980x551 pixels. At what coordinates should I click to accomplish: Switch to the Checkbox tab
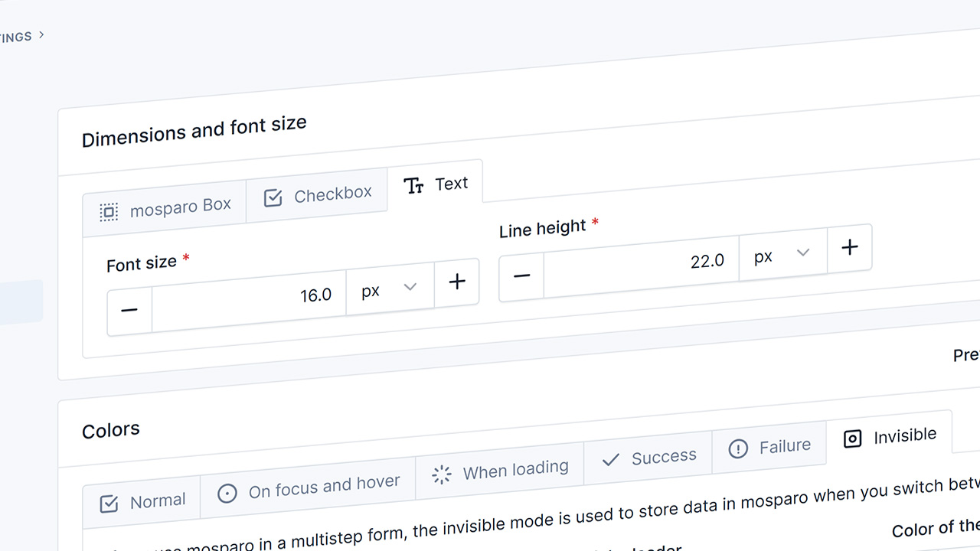coord(317,195)
